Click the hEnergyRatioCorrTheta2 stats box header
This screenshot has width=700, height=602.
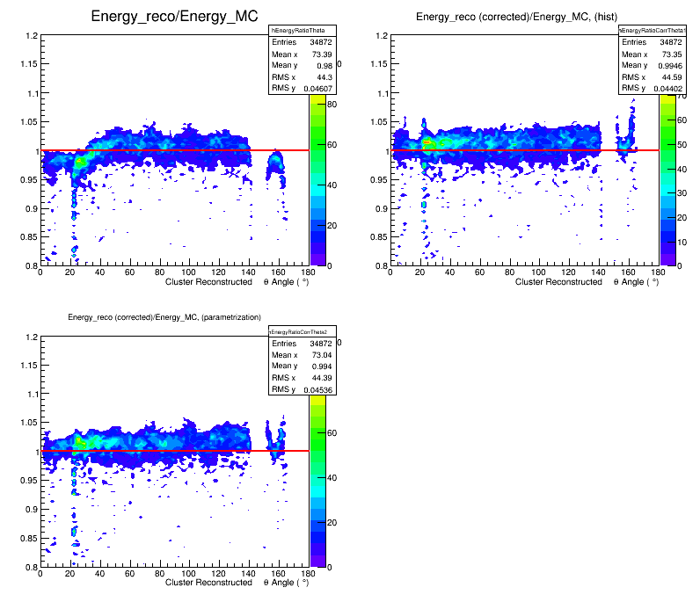(303, 331)
